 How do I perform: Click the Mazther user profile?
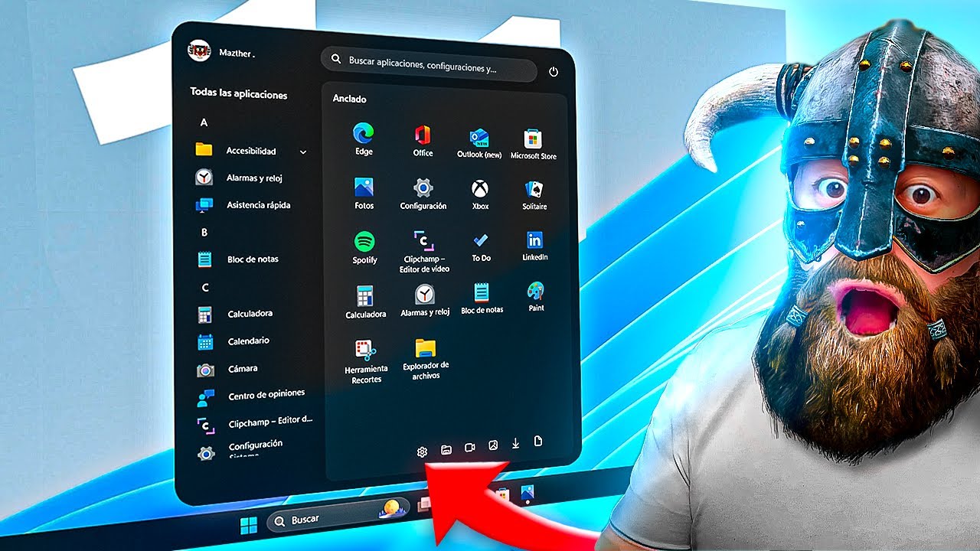click(221, 52)
